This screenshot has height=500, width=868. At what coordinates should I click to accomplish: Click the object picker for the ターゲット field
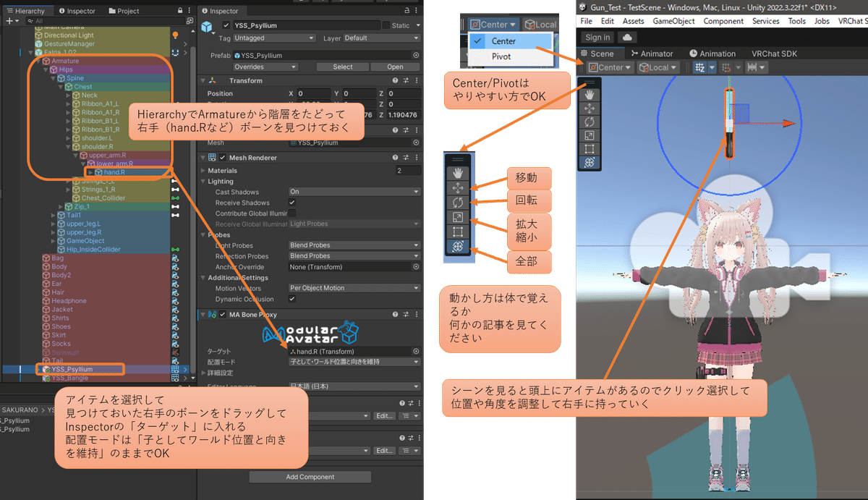[416, 351]
